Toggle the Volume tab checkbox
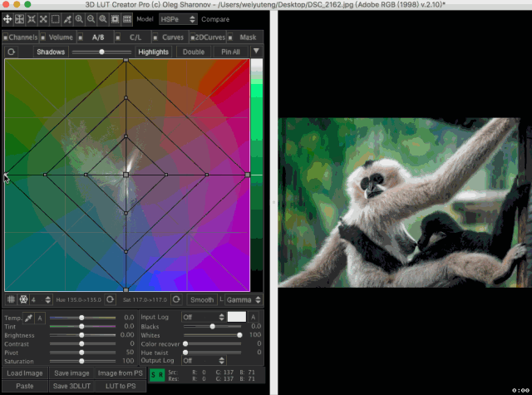The height and width of the screenshot is (395, 532). (42, 37)
